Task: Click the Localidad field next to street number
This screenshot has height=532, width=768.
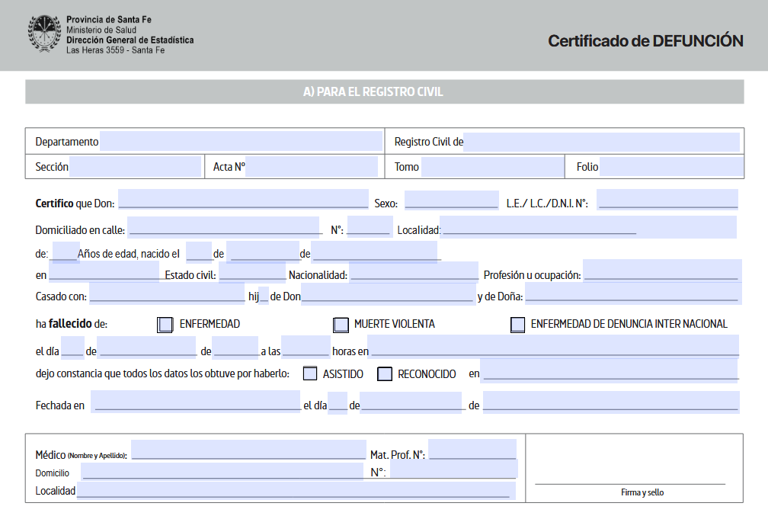Action: click(587, 227)
